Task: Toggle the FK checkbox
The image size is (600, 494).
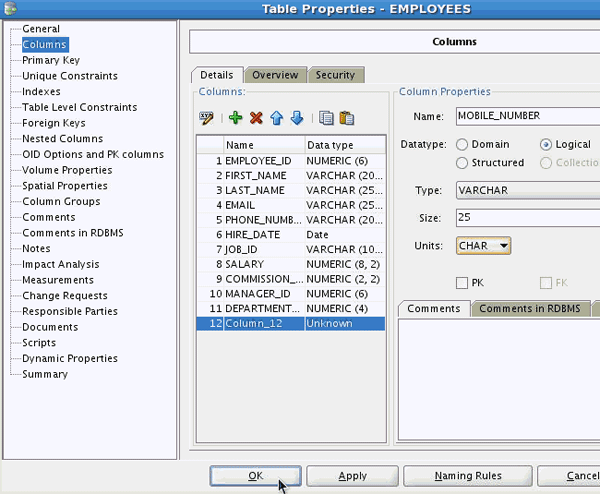Action: coord(546,283)
